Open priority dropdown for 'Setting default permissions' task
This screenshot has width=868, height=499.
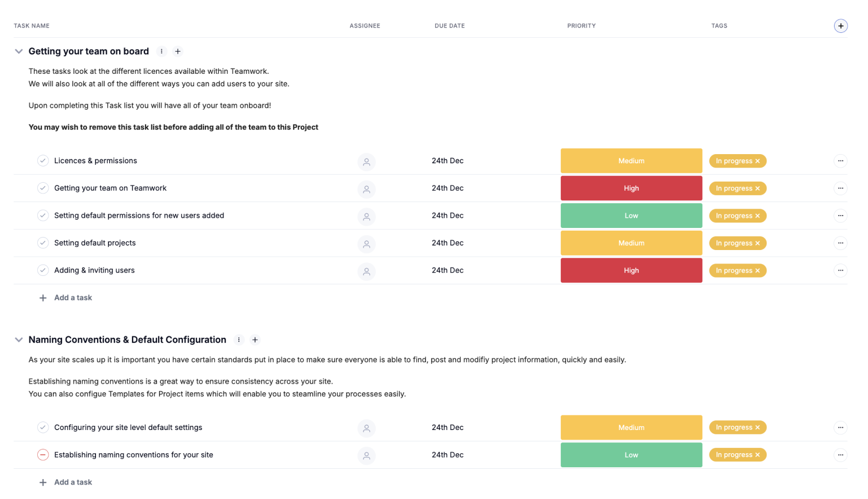point(631,216)
